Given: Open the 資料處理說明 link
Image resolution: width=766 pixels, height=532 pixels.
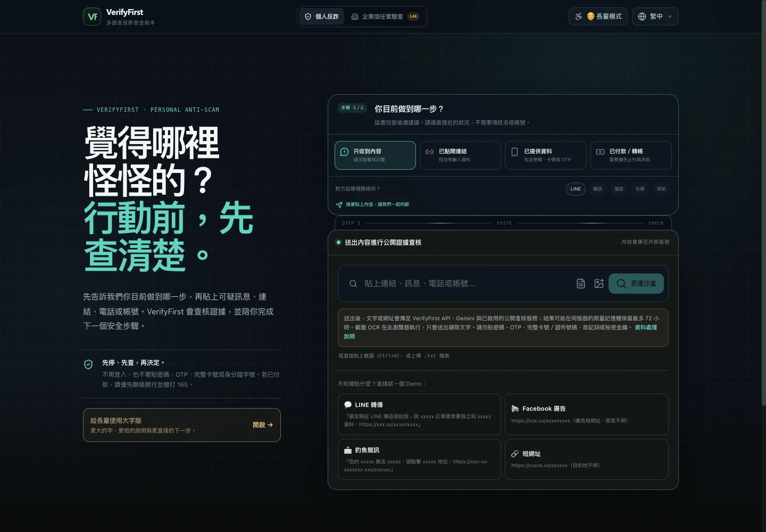Looking at the screenshot, I should pos(646,327).
